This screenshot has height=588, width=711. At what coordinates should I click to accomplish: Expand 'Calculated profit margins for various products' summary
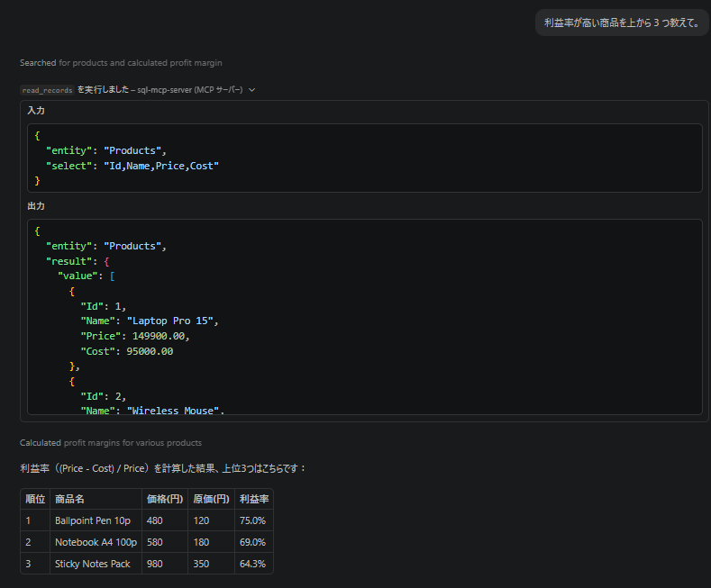click(x=111, y=443)
